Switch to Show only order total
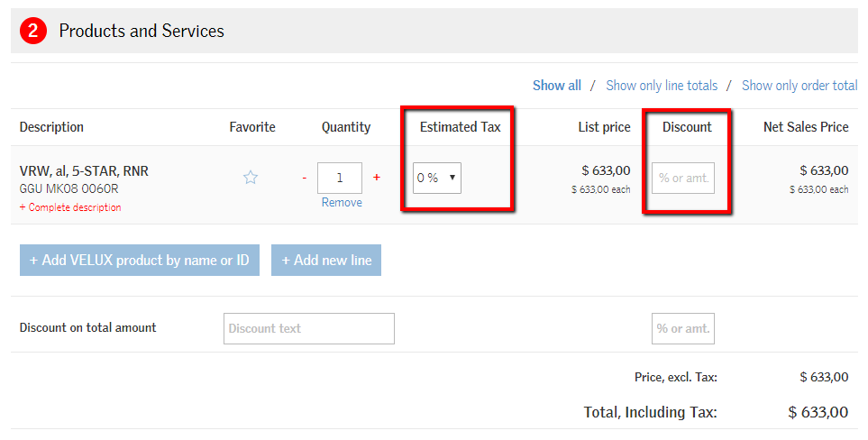The width and height of the screenshot is (868, 440). (x=799, y=86)
